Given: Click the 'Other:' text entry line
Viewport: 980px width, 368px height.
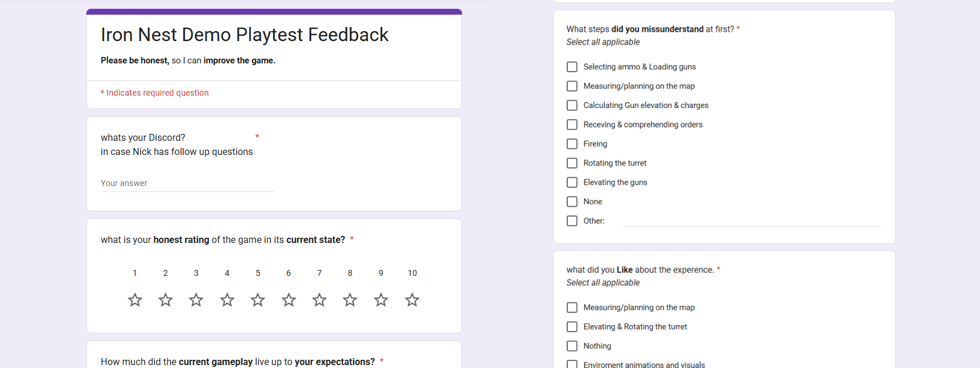Looking at the screenshot, I should [752, 220].
